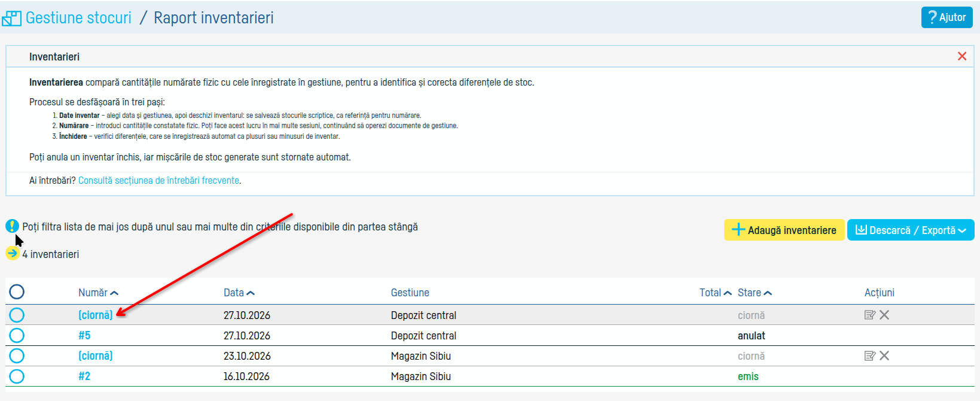The width and height of the screenshot is (980, 401).
Task: Close the Inventarieri info panel
Action: pos(962,56)
